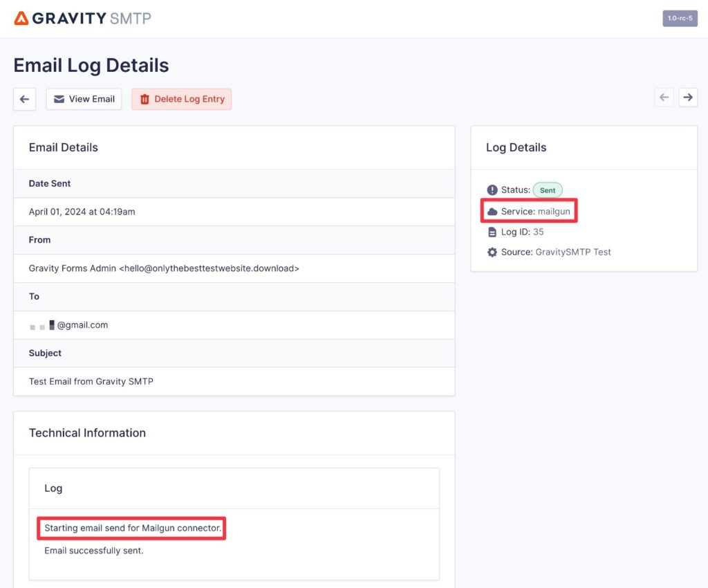Select the recipient gmail address
This screenshot has width=708, height=588.
point(68,325)
